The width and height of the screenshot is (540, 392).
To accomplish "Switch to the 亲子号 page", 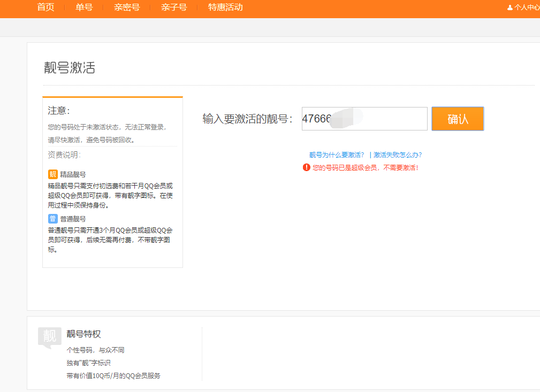I will pyautogui.click(x=173, y=8).
